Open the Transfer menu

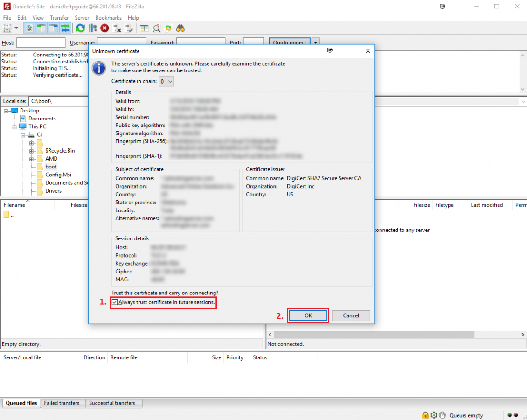[x=59, y=18]
